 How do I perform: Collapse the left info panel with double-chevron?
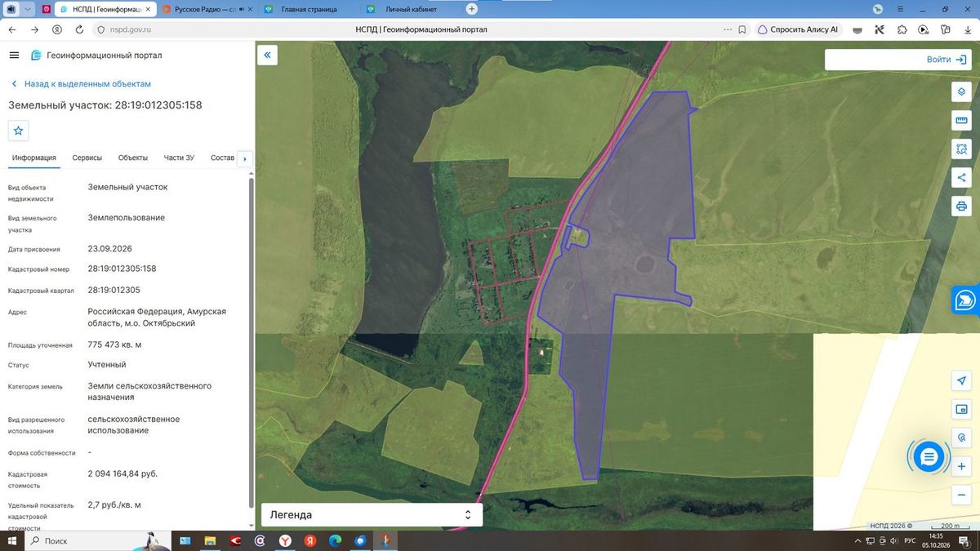pyautogui.click(x=267, y=56)
